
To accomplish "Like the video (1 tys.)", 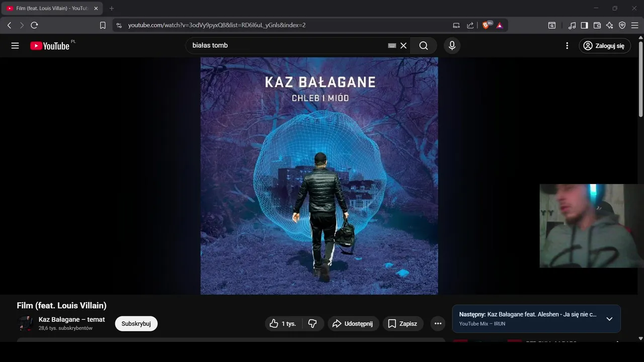I will (283, 324).
